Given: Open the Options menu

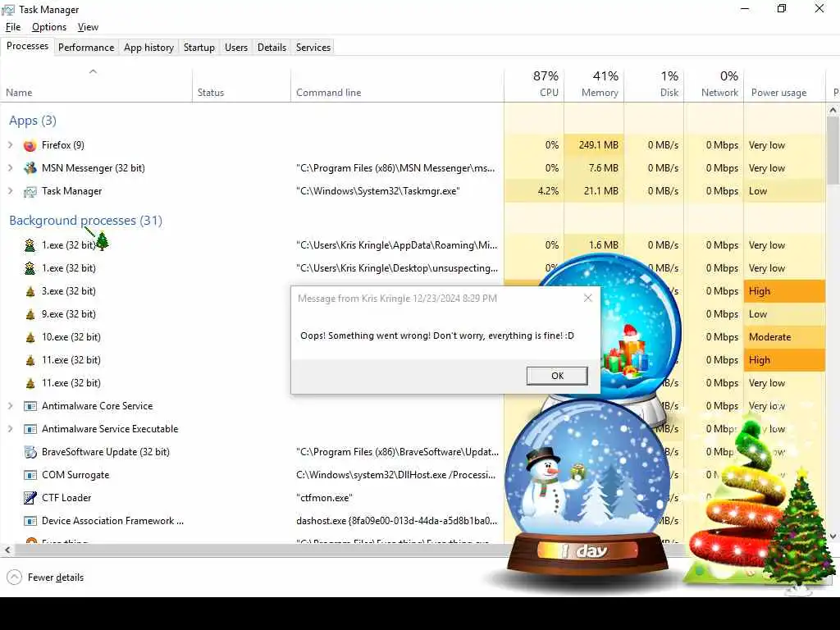Looking at the screenshot, I should coord(49,27).
